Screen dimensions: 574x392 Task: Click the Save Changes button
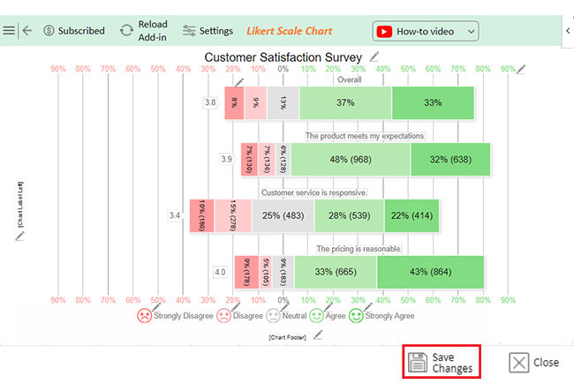click(x=442, y=362)
